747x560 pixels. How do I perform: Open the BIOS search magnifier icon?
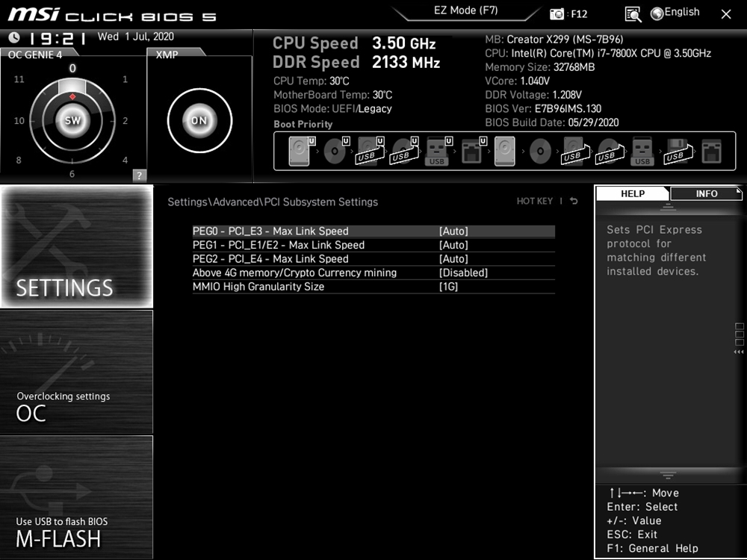pos(633,14)
